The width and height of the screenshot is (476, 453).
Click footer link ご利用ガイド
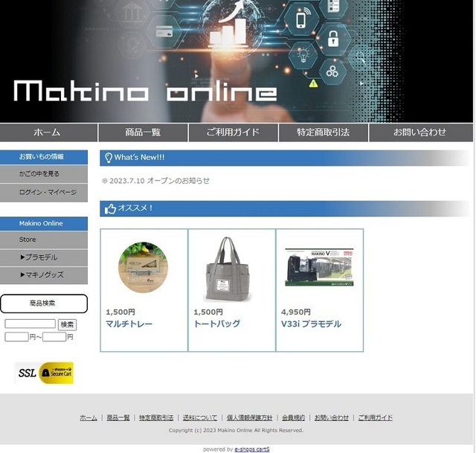pyautogui.click(x=375, y=418)
